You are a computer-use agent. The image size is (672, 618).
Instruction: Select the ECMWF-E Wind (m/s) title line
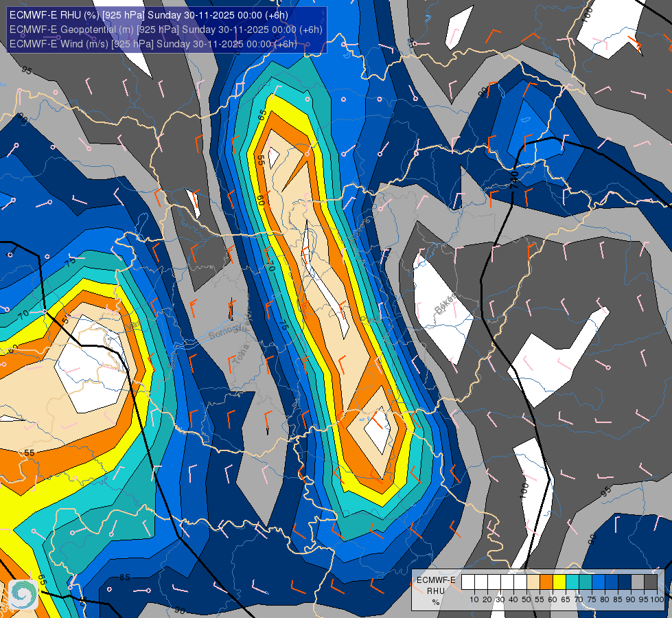coord(153,44)
